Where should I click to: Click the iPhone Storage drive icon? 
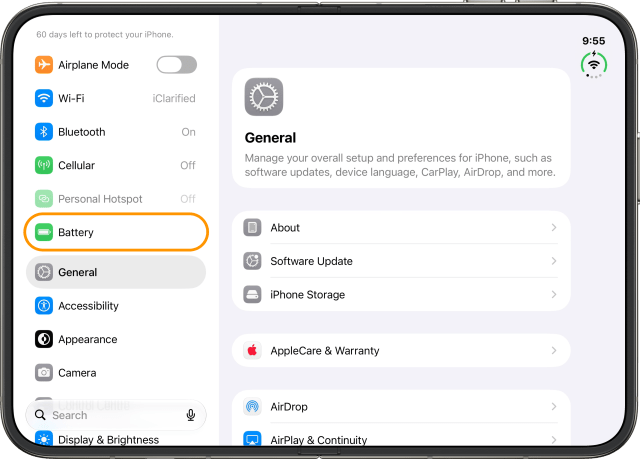[252, 294]
